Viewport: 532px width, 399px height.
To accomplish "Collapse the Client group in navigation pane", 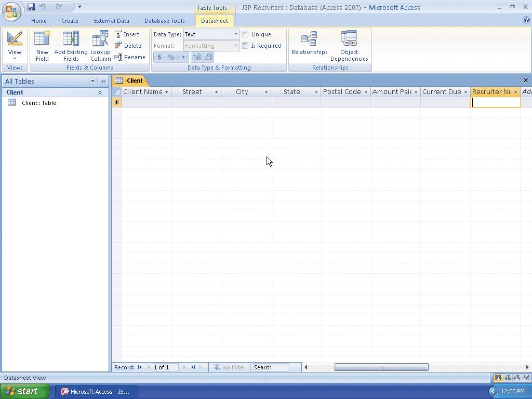I will (x=100, y=92).
